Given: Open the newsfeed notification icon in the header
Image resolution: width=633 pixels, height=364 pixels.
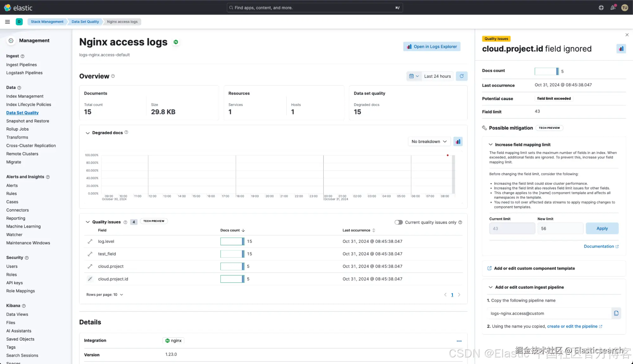Looking at the screenshot, I should point(613,8).
